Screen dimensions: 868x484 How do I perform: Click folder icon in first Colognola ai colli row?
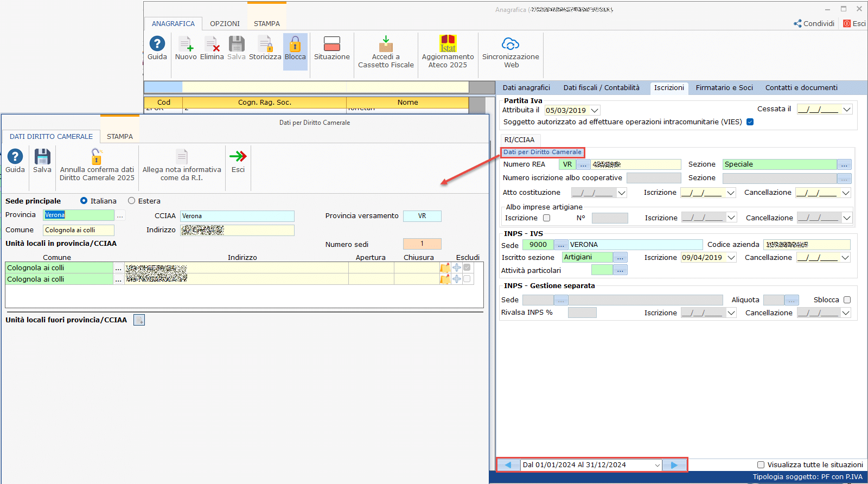445,268
